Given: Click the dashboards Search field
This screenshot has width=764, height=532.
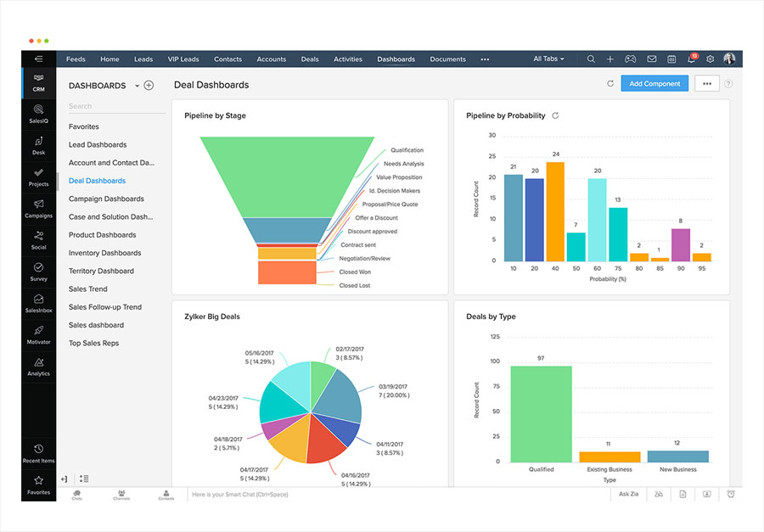Looking at the screenshot, I should [x=117, y=106].
